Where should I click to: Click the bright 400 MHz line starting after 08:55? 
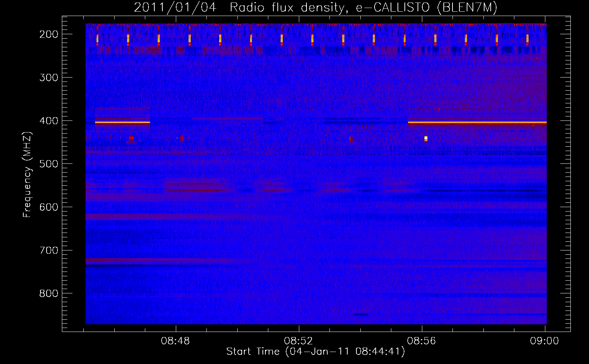tap(477, 123)
